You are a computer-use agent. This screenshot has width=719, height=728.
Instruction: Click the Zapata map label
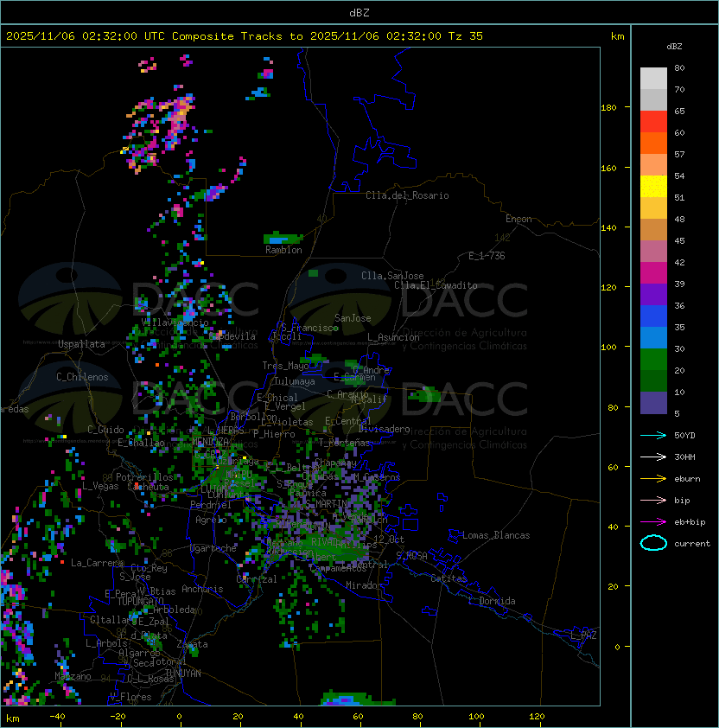(x=192, y=644)
